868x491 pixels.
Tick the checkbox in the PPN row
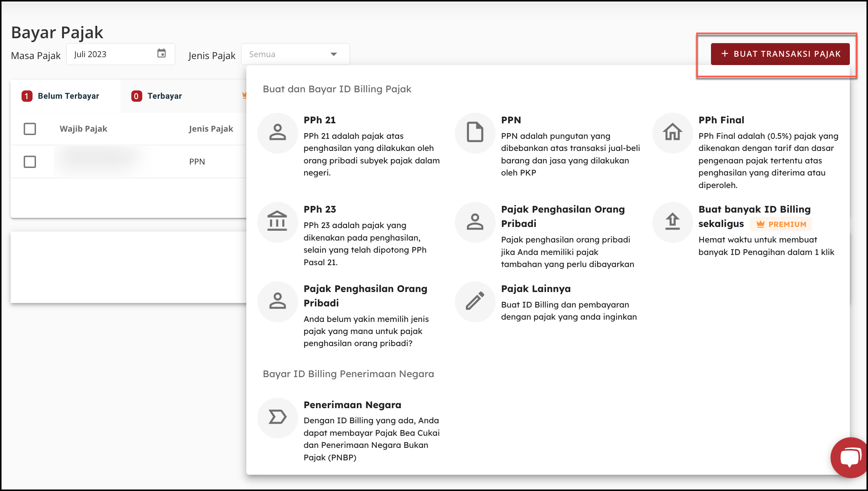[x=30, y=162]
